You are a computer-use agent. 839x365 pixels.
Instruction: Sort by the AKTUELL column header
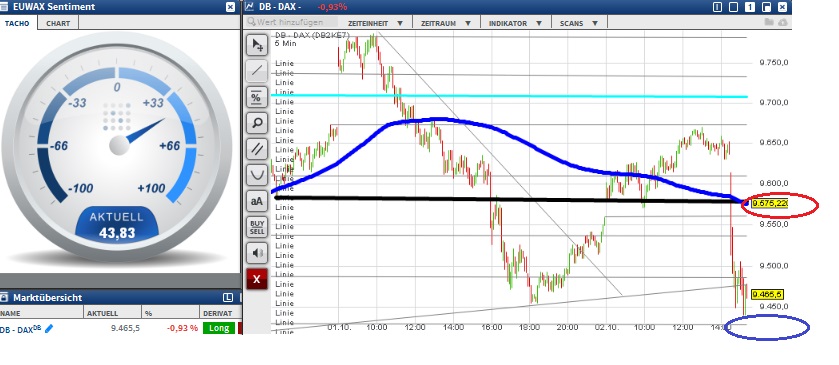click(x=113, y=313)
